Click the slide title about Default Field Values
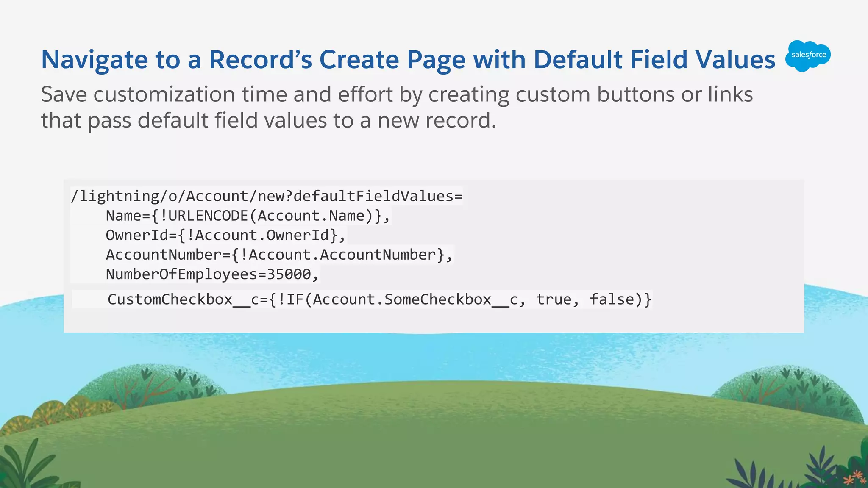Image resolution: width=868 pixels, height=488 pixels. point(408,59)
